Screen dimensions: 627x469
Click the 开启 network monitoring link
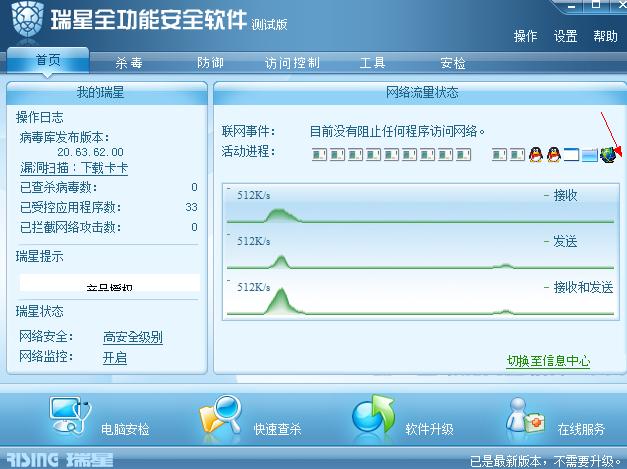[115, 357]
